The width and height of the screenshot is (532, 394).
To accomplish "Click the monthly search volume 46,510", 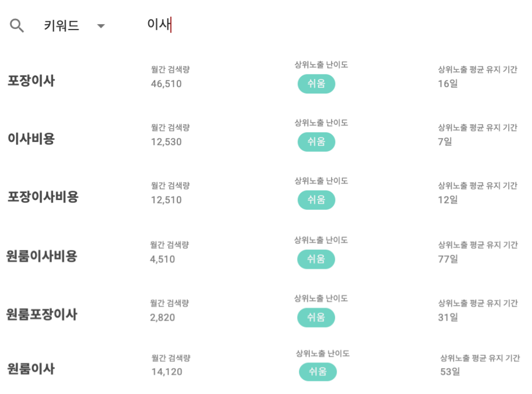I will click(166, 84).
